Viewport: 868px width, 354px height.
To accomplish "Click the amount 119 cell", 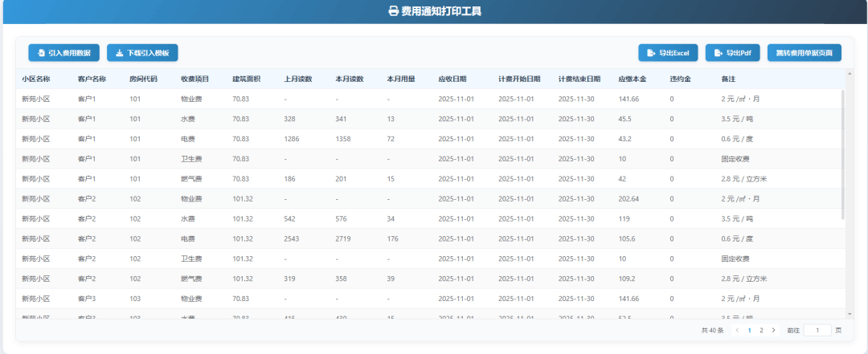I will [624, 218].
